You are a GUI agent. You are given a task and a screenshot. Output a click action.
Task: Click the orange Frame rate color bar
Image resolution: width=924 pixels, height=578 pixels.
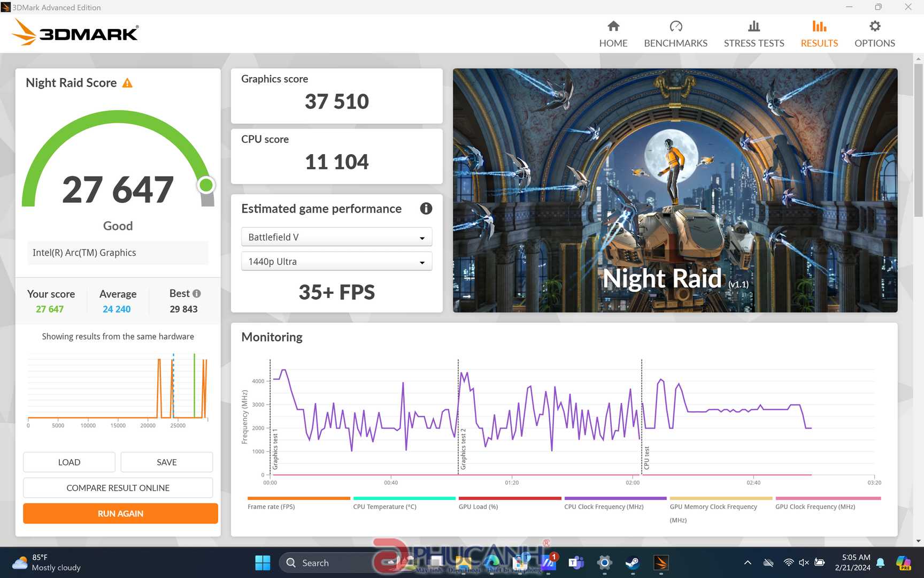click(x=298, y=498)
